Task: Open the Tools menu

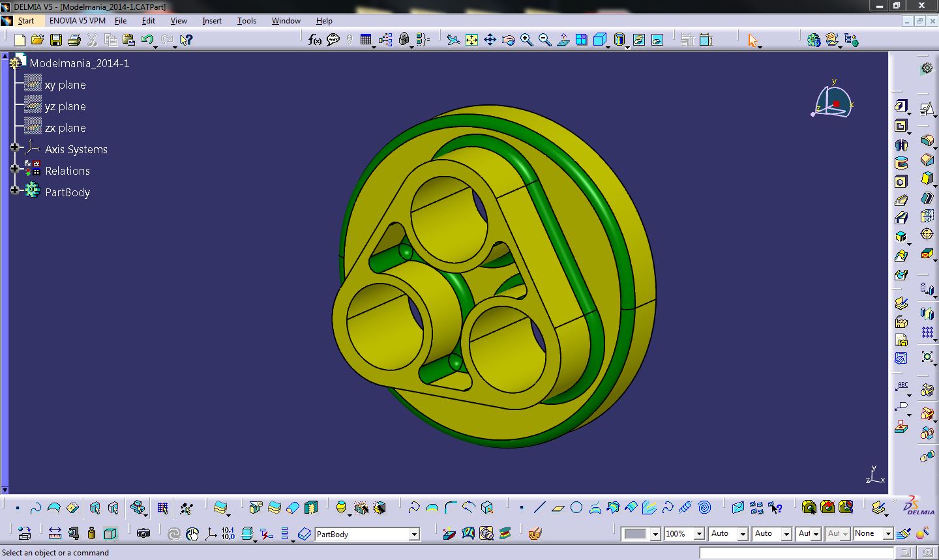Action: pos(246,21)
